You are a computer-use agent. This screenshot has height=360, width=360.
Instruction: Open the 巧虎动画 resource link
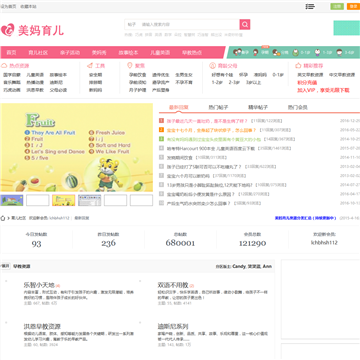(x=12, y=90)
